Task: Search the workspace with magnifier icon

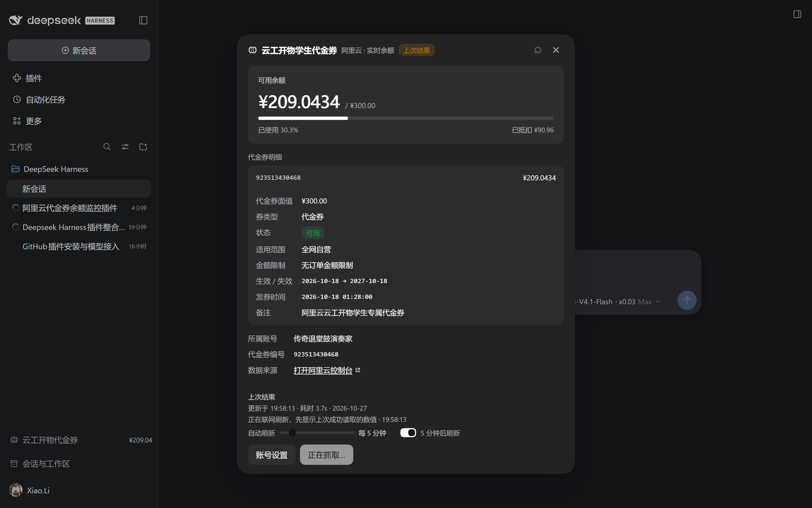Action: click(107, 147)
